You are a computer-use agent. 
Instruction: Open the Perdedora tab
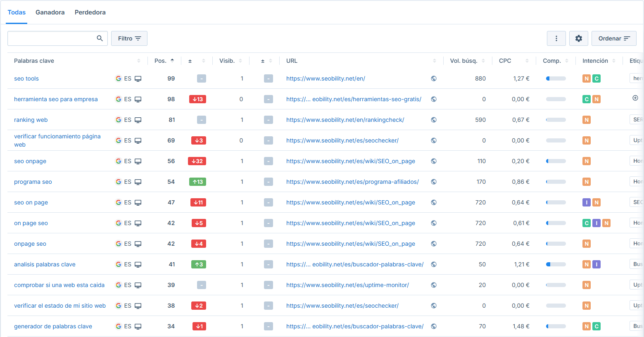tap(90, 12)
